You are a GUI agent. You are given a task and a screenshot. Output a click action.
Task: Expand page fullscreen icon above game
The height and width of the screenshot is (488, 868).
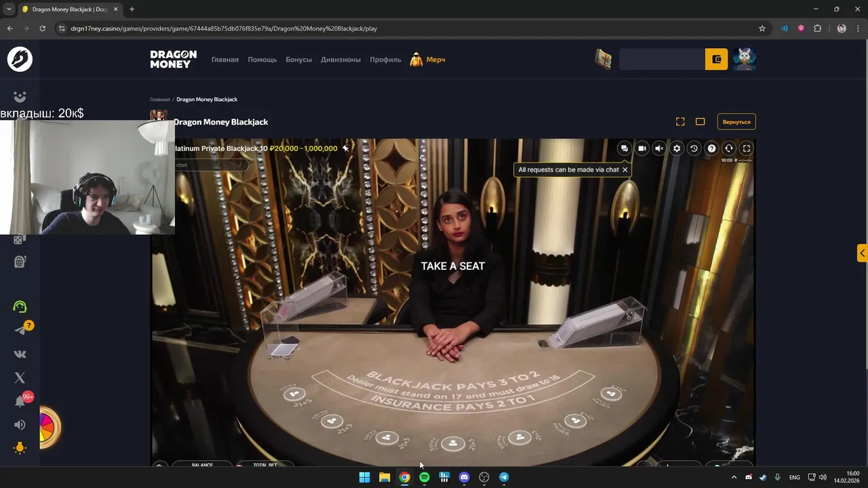point(680,122)
